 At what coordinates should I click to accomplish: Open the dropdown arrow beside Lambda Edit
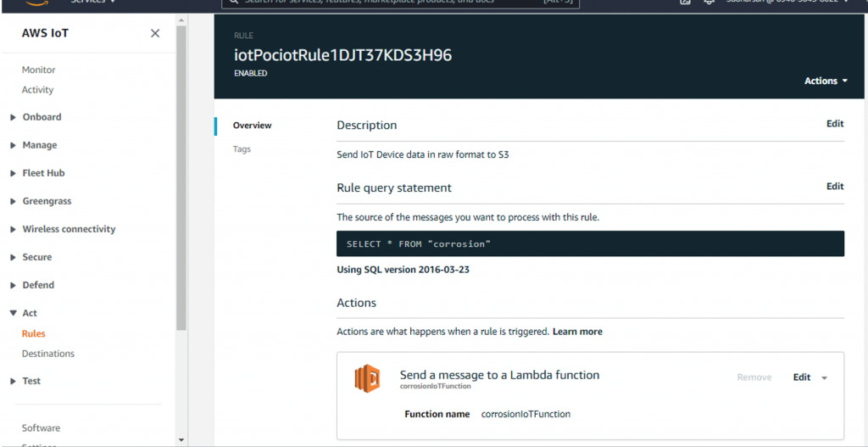(824, 377)
